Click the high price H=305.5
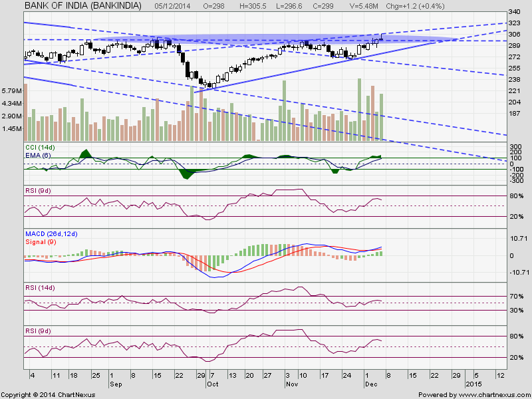Screen dimensions: 532x399 [253, 6]
